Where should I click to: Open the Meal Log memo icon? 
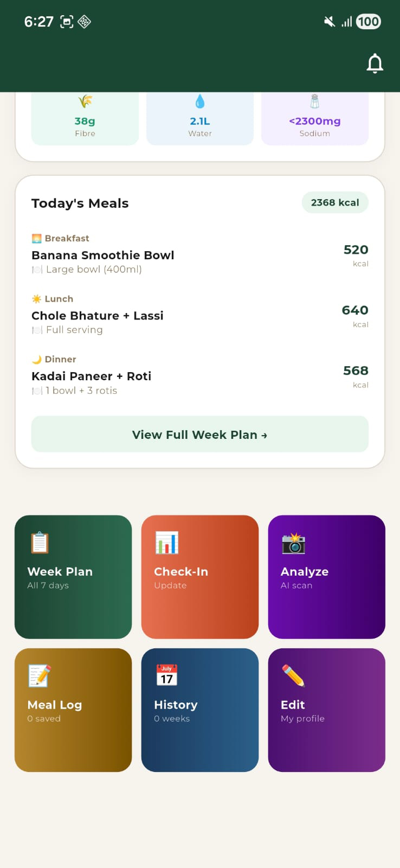pyautogui.click(x=38, y=675)
